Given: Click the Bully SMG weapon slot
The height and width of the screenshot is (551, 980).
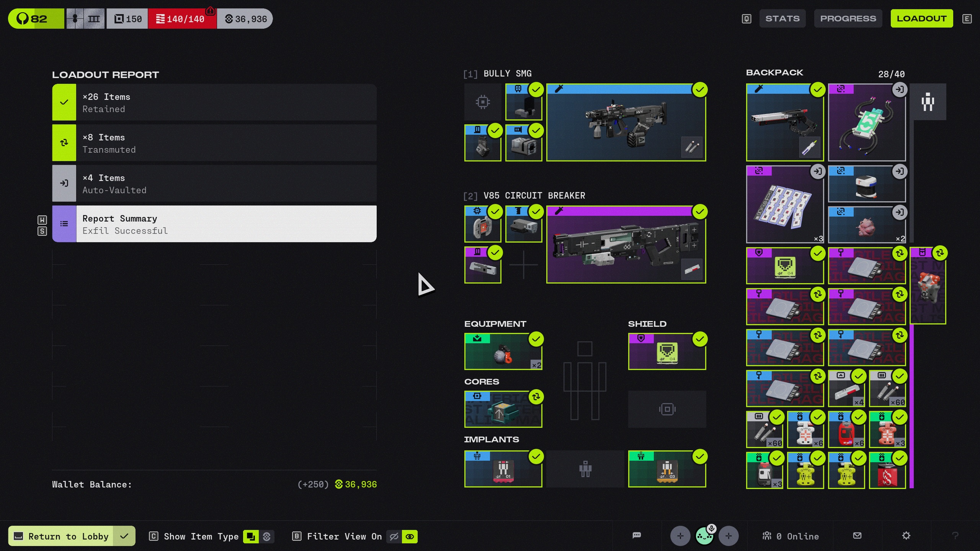Looking at the screenshot, I should tap(626, 122).
